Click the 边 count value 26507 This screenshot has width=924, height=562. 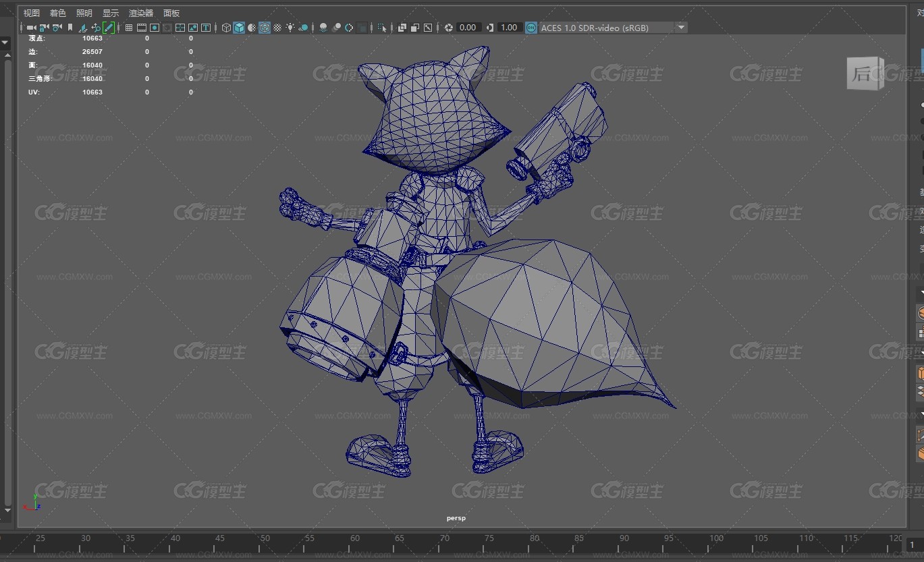click(92, 52)
